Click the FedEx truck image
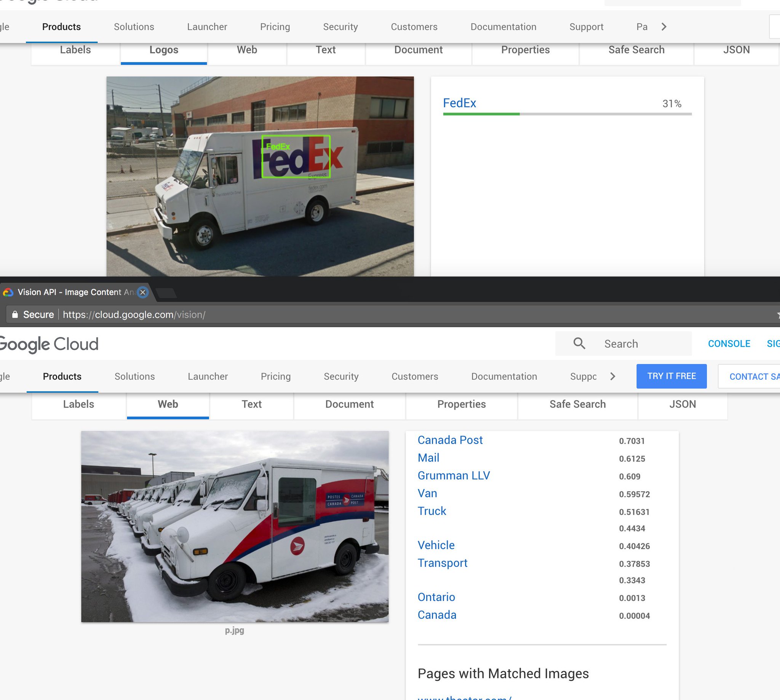780x700 pixels. click(260, 176)
